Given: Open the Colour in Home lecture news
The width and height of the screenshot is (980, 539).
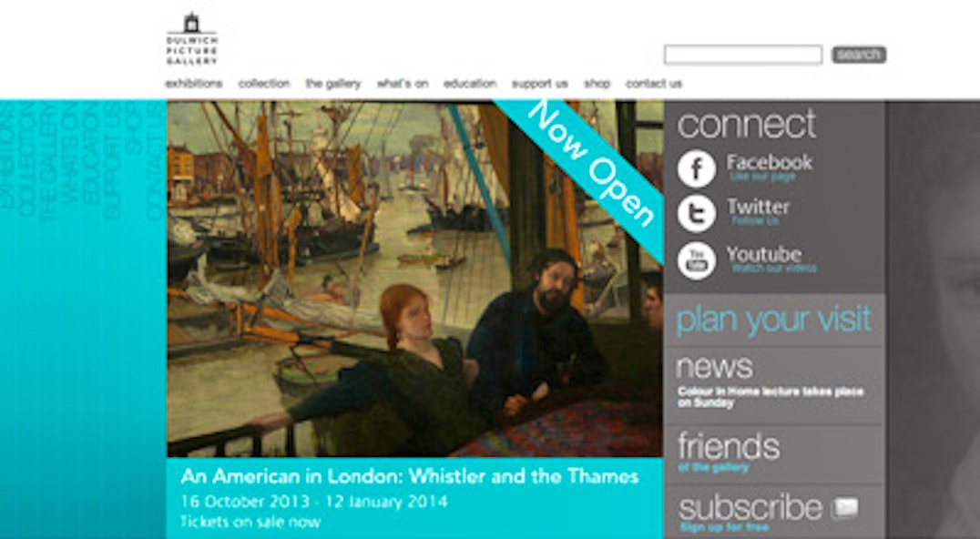Looking at the screenshot, I should [771, 397].
